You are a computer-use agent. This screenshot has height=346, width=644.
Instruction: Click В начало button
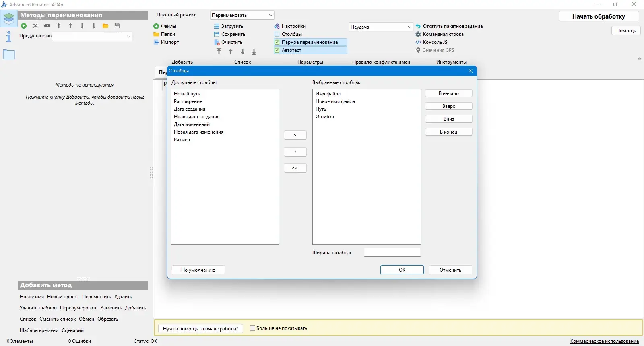click(449, 93)
